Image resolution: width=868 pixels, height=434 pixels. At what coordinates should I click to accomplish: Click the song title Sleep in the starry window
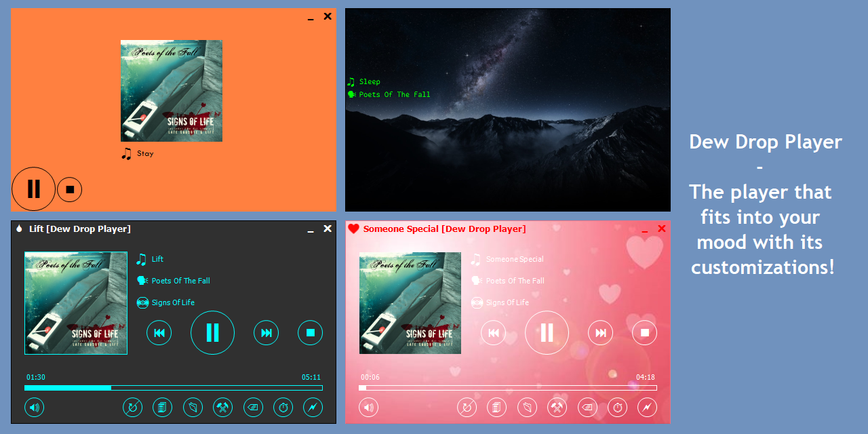click(370, 81)
